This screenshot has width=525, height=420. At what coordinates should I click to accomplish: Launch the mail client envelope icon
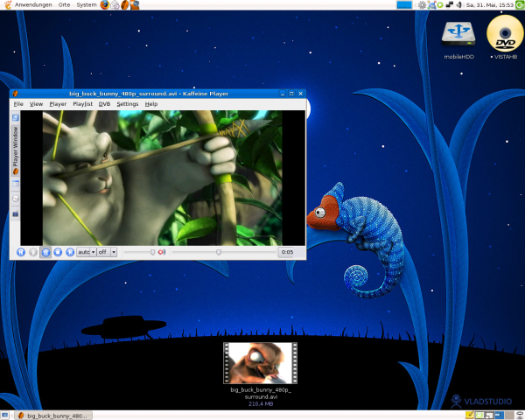pos(115,5)
